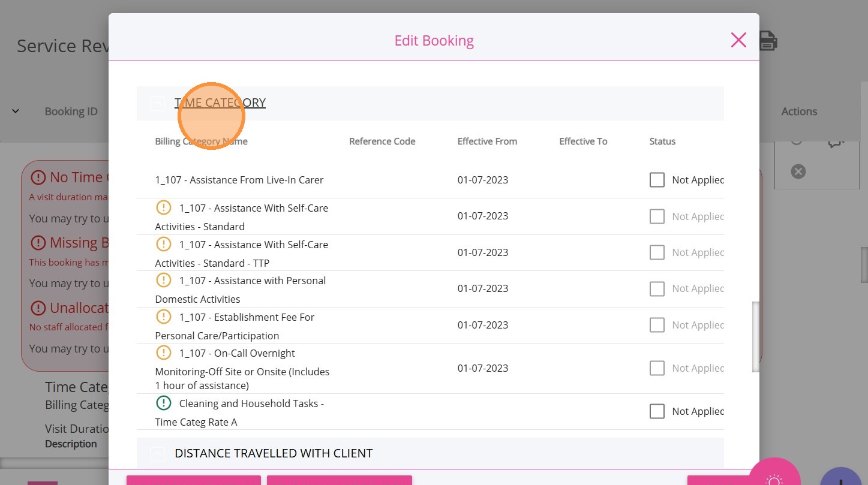868x485 pixels.
Task: Click the lightbulb floating button
Action: [774, 480]
